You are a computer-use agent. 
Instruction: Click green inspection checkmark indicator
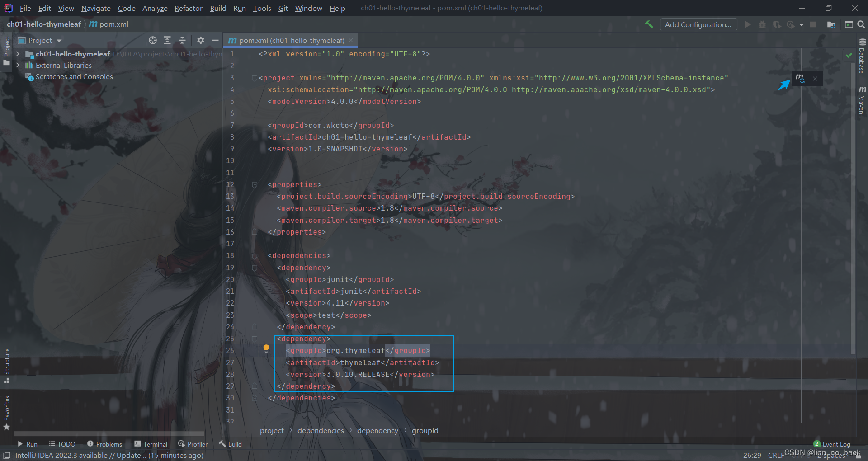pyautogui.click(x=849, y=55)
